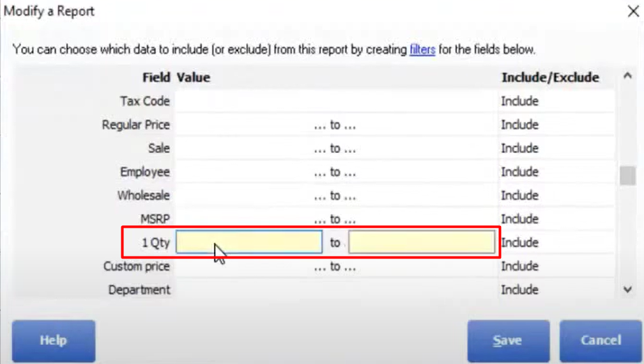Image resolution: width=644 pixels, height=364 pixels.
Task: Select the Wholesale value range cell
Action: point(335,195)
